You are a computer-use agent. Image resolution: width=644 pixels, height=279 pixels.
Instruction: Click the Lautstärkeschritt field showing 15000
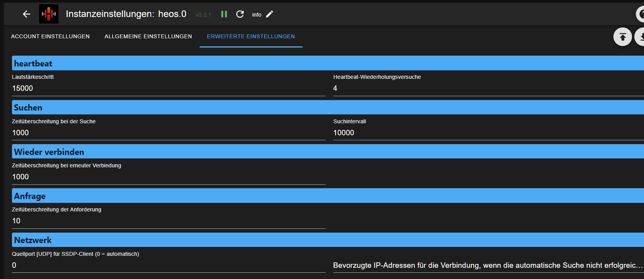point(169,88)
